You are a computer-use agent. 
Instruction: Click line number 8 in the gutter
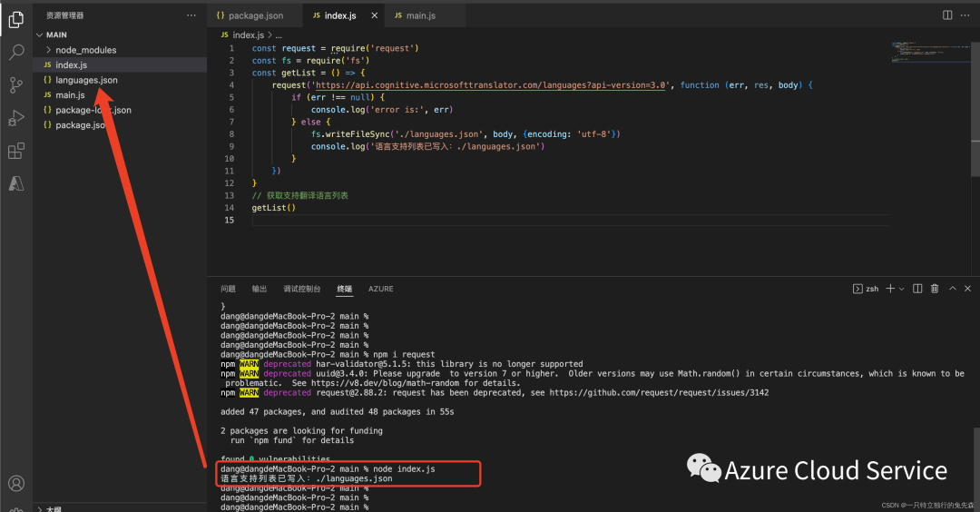[x=231, y=133]
